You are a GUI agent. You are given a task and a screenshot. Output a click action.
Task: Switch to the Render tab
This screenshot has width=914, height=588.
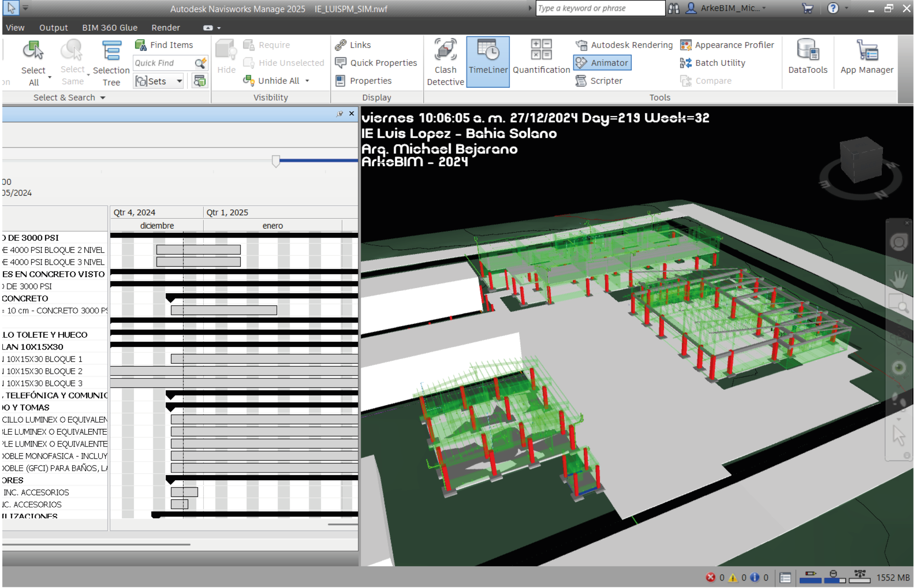[x=165, y=27]
